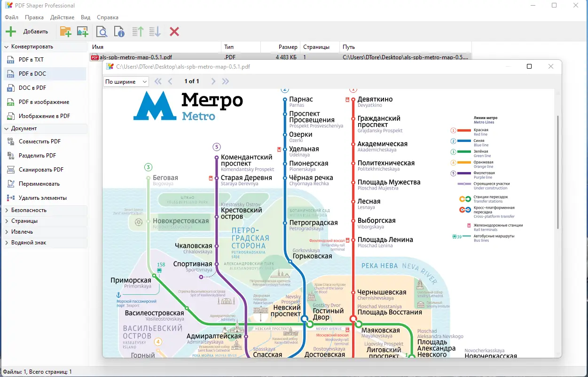Maximize the PDF preview window
The image size is (588, 377).
(529, 67)
